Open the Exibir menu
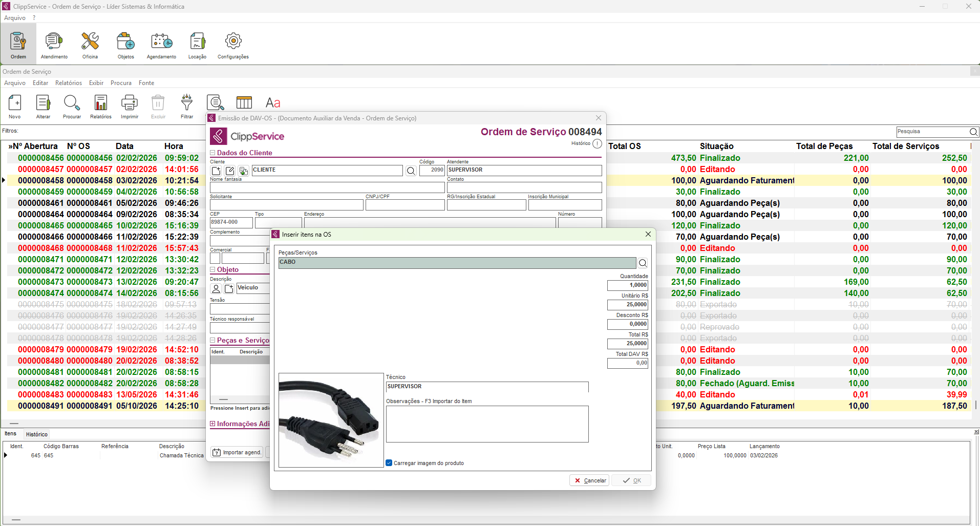Image resolution: width=980 pixels, height=526 pixels. tap(96, 83)
